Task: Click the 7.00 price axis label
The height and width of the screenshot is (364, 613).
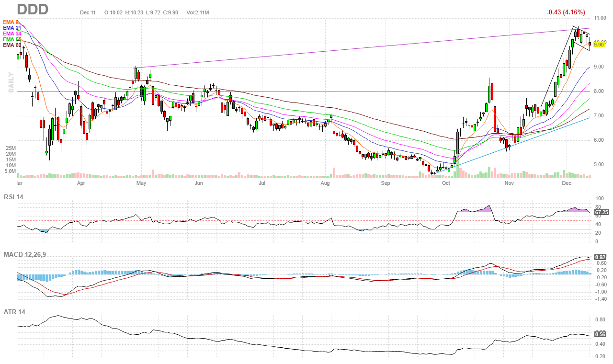Action: click(x=599, y=115)
